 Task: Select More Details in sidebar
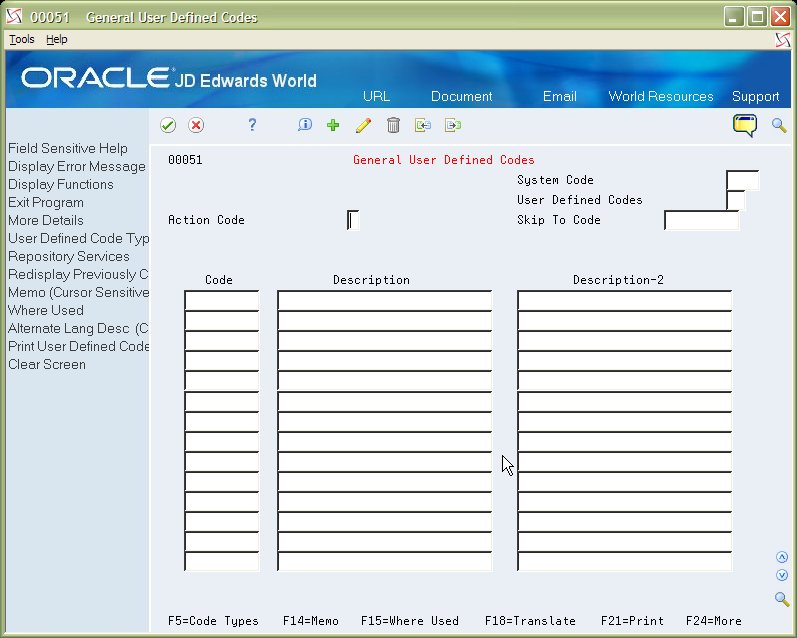click(46, 221)
